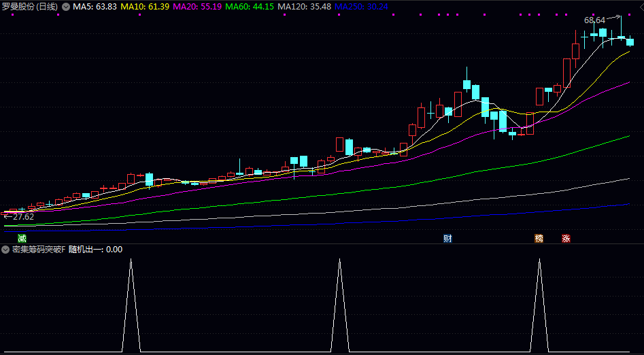Click the green 减 marker icon
Image resolution: width=644 pixels, height=355 pixels.
pyautogui.click(x=22, y=239)
